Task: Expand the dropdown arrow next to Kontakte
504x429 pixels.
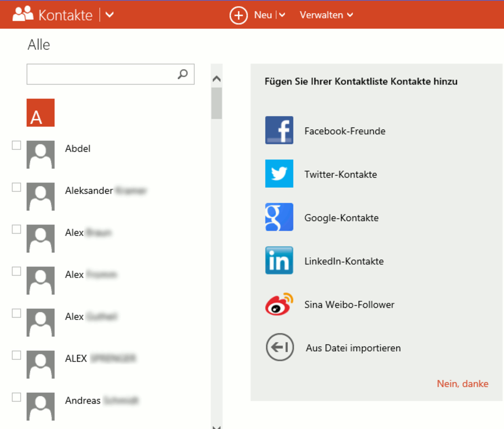Action: [x=110, y=15]
